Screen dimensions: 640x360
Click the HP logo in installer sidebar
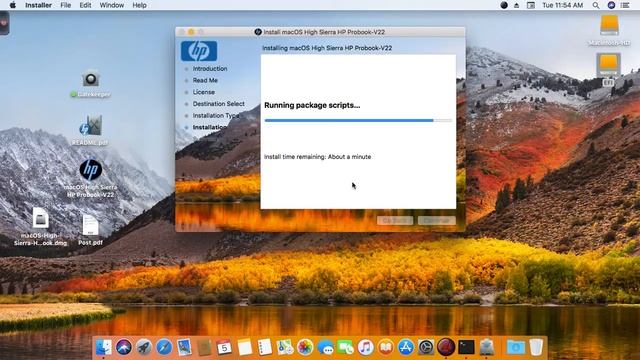199,51
